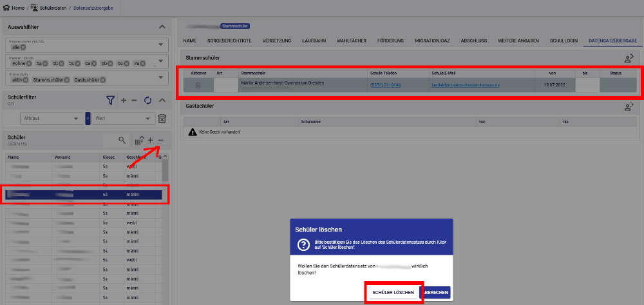Remove the 'alle' chip from Klassenstufen
Viewport: 644px width, 305px height.
pos(23,47)
